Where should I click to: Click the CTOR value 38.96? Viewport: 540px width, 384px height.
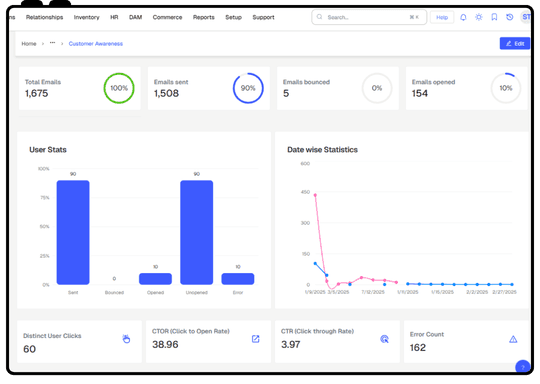[165, 344]
